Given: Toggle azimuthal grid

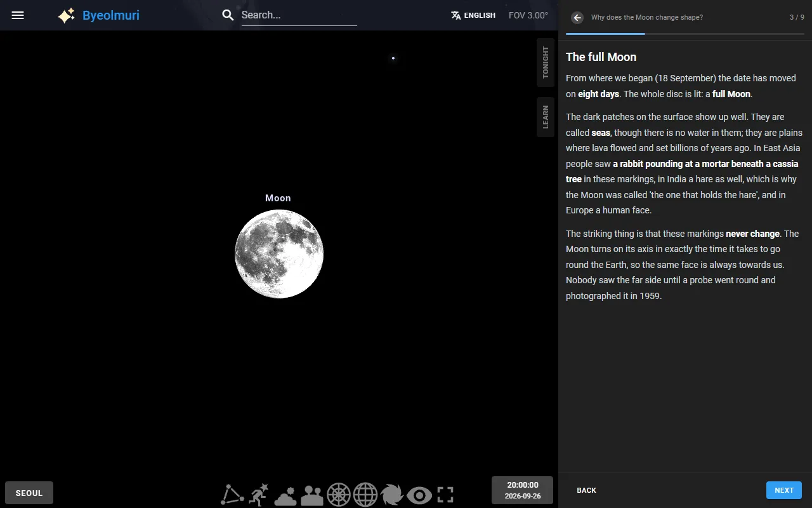Looking at the screenshot, I should pyautogui.click(x=339, y=495).
